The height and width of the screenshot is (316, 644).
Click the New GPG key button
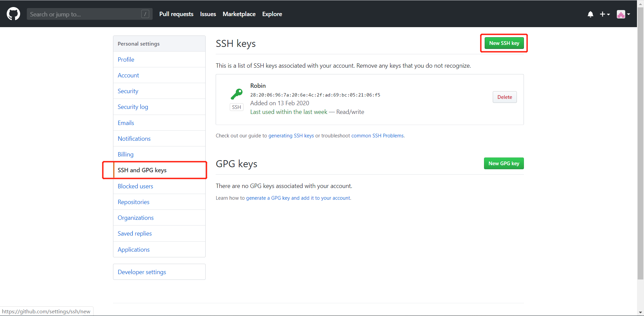[x=504, y=164]
